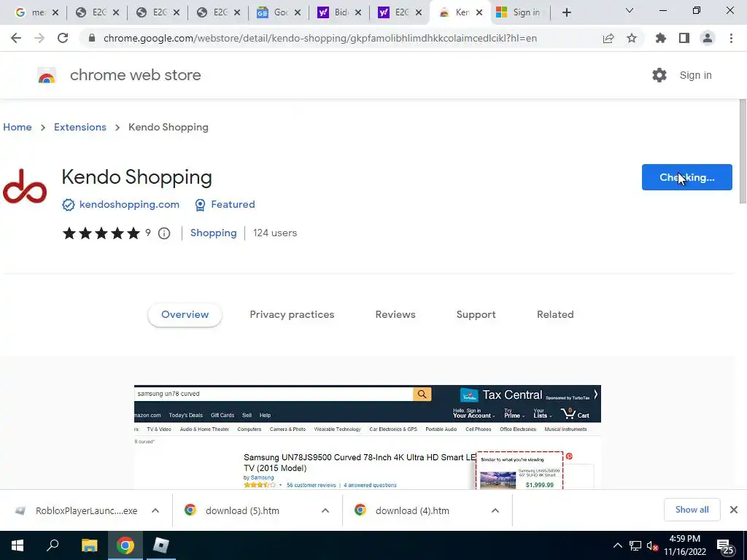Click Sign in on the web store
The image size is (747, 560).
(x=695, y=75)
